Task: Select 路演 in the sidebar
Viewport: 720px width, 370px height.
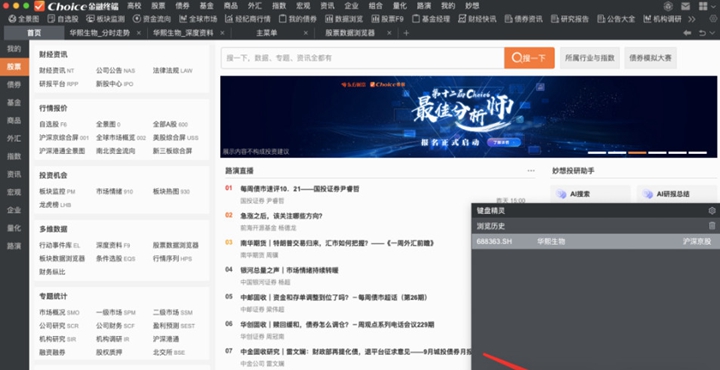Action: point(14,246)
